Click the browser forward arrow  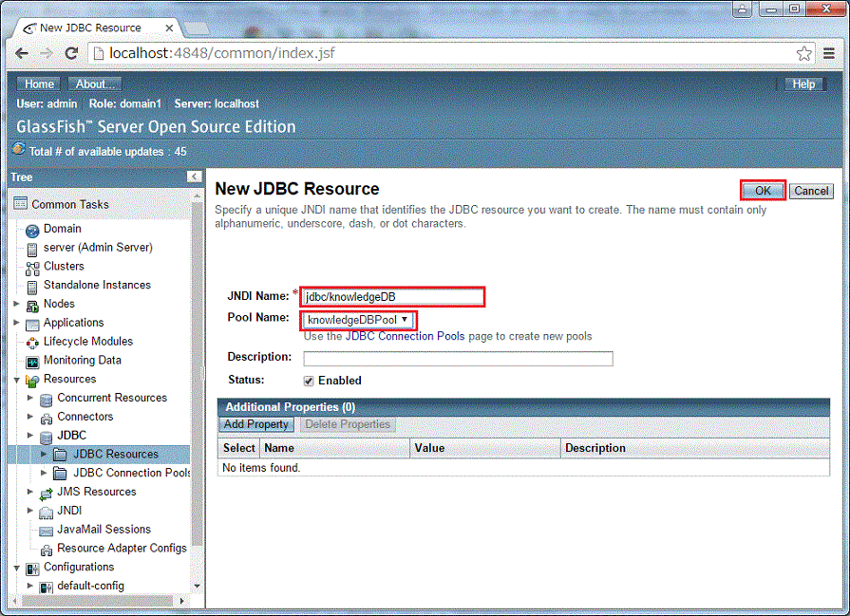(47, 53)
